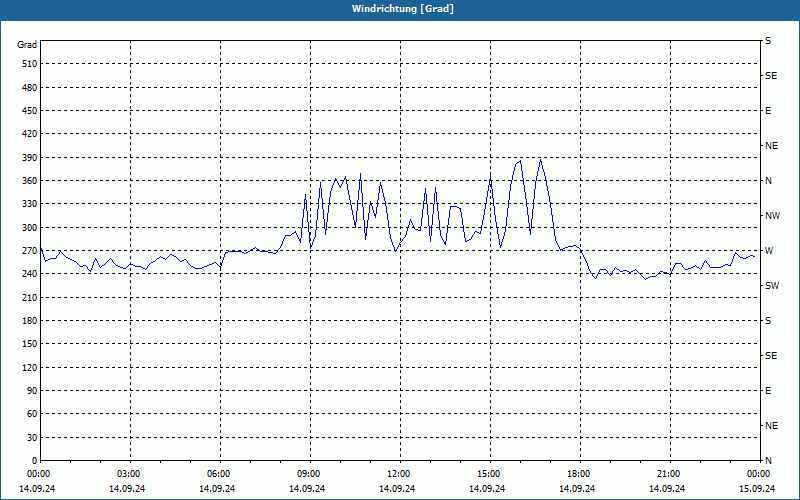Image resolution: width=800 pixels, height=500 pixels.
Task: Select the "Grad" unit label on the y-axis
Action: pos(27,45)
